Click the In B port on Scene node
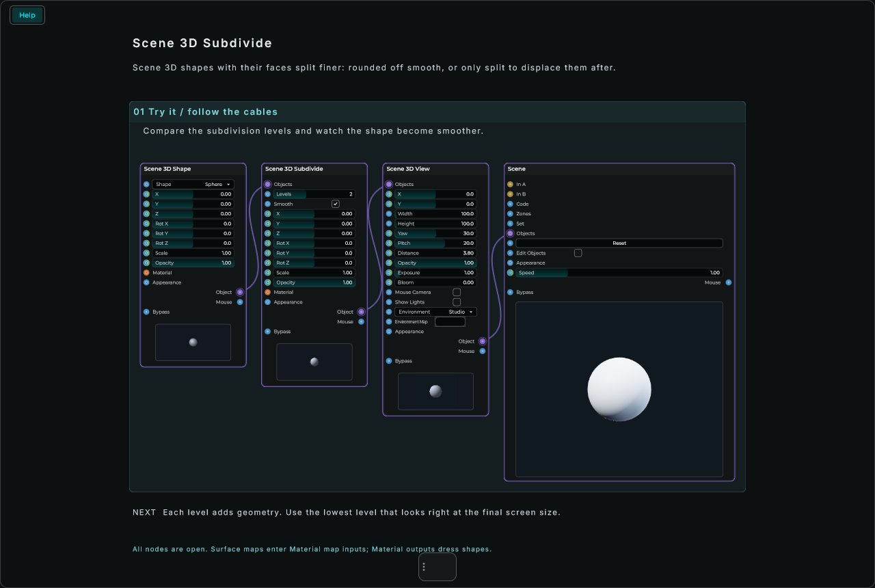 [x=510, y=194]
